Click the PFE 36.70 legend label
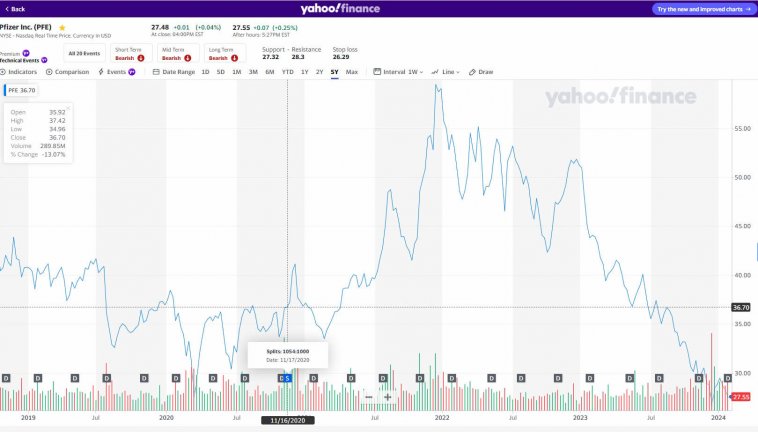Viewport: 758px width, 432px height. coord(21,90)
